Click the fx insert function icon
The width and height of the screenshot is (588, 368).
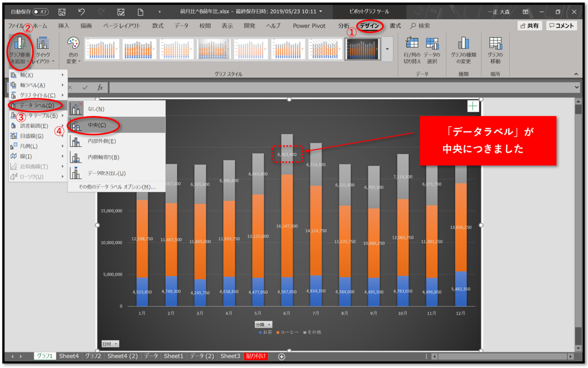coord(100,87)
